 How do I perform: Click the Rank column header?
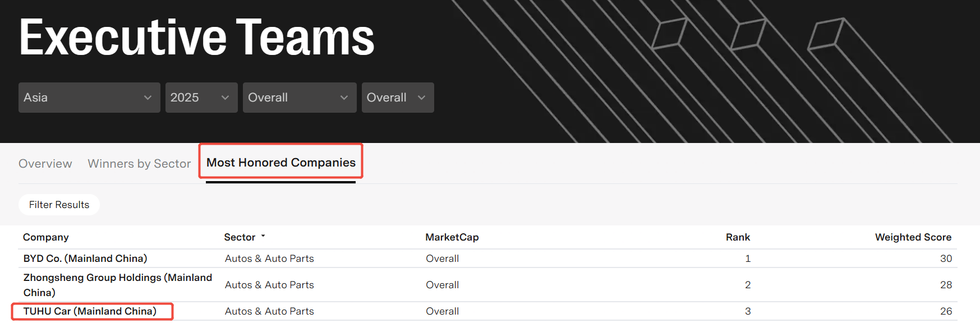coord(738,237)
